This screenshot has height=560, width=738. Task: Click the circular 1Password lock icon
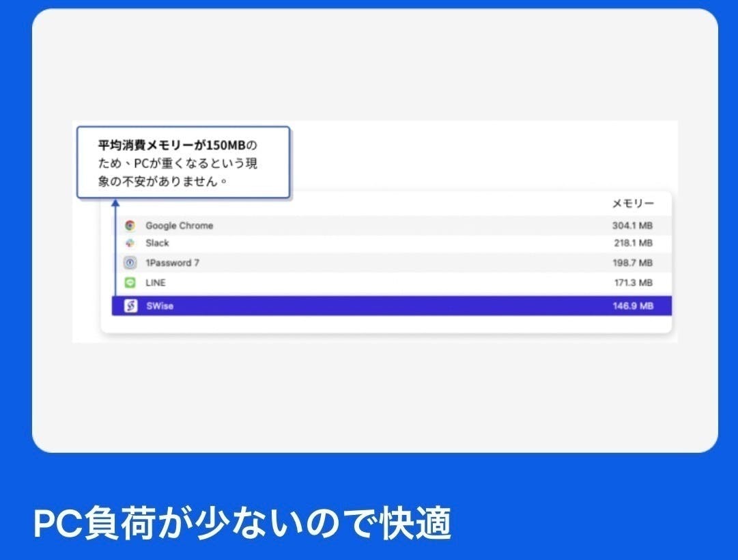(x=128, y=262)
